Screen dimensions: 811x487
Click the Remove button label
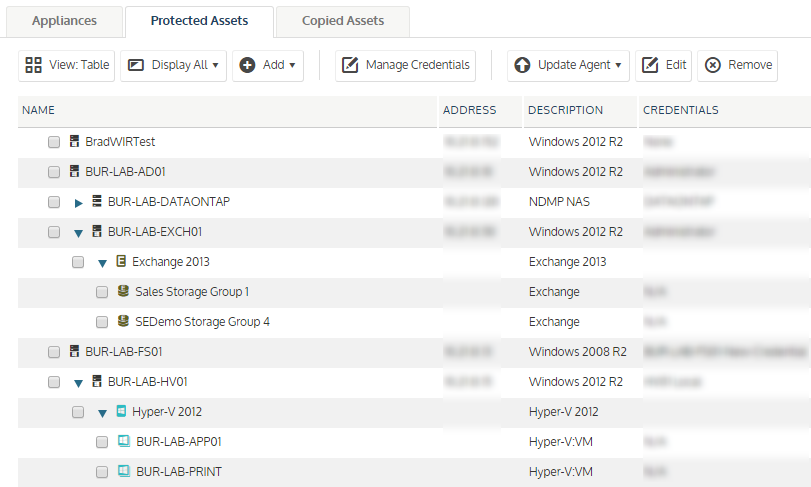[750, 65]
